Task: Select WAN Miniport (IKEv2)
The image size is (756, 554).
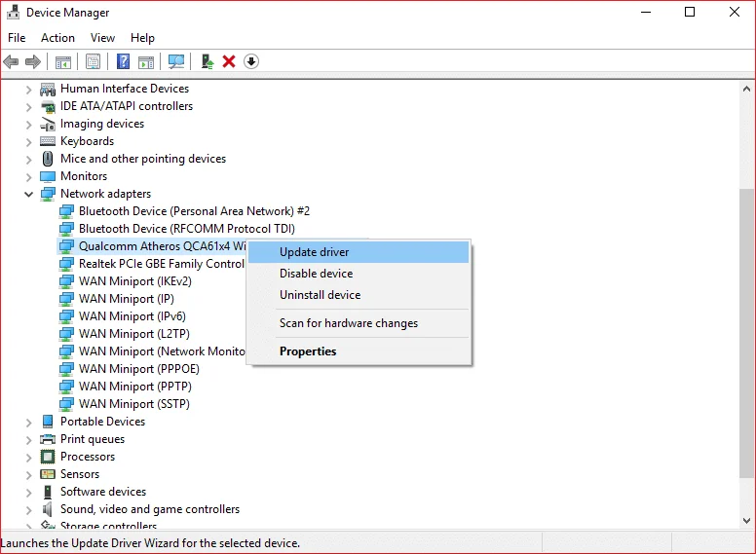Action: pos(135,280)
